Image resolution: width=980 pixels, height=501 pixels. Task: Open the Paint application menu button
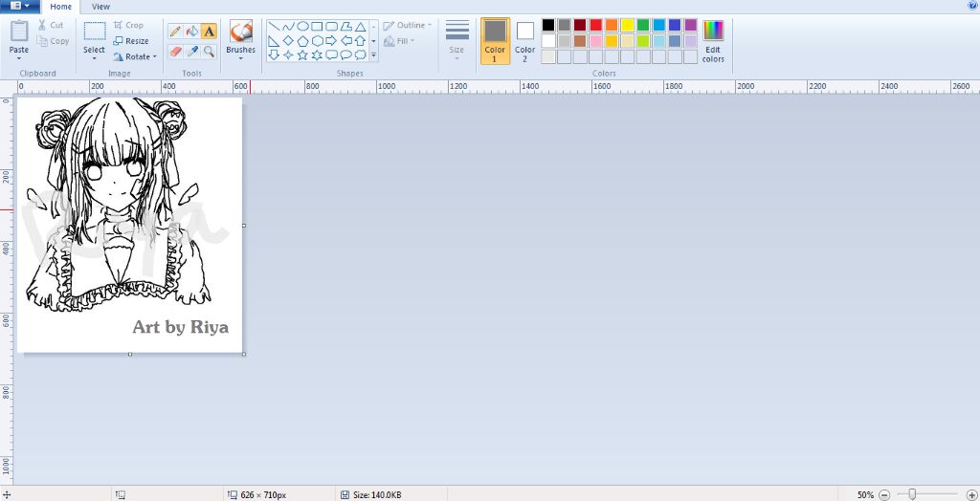pos(20,7)
